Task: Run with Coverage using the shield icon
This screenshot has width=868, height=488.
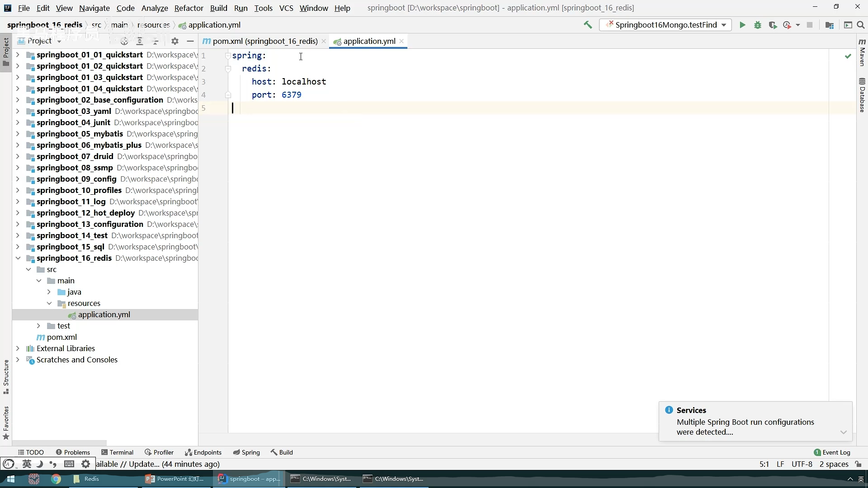Action: (x=773, y=25)
